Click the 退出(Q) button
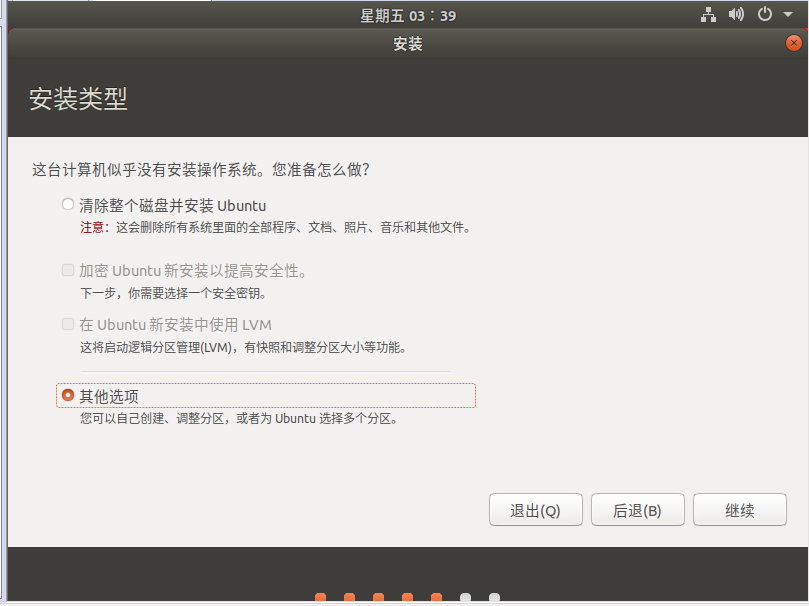809x606 pixels. click(536, 510)
